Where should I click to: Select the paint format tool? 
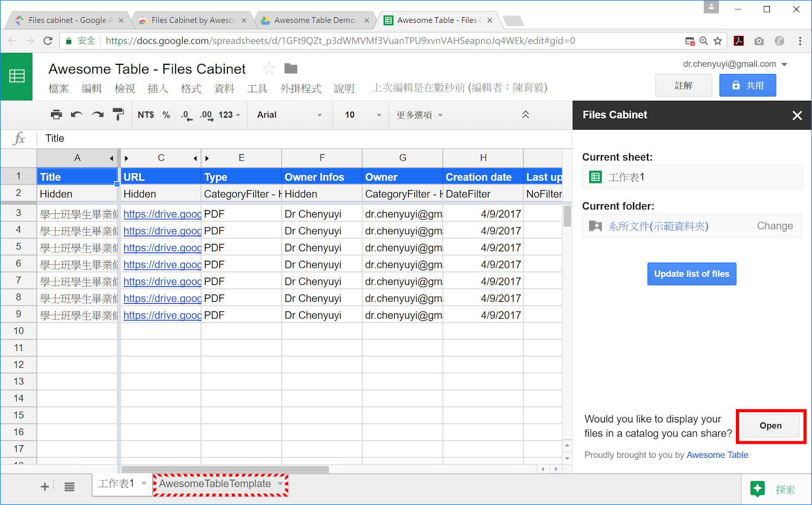tap(118, 115)
